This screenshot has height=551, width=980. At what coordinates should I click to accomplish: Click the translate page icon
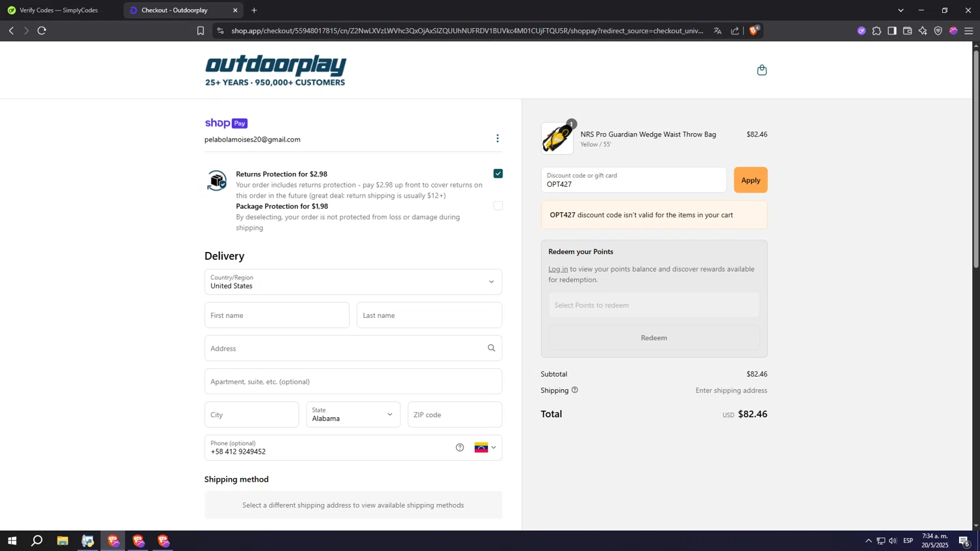717,31
